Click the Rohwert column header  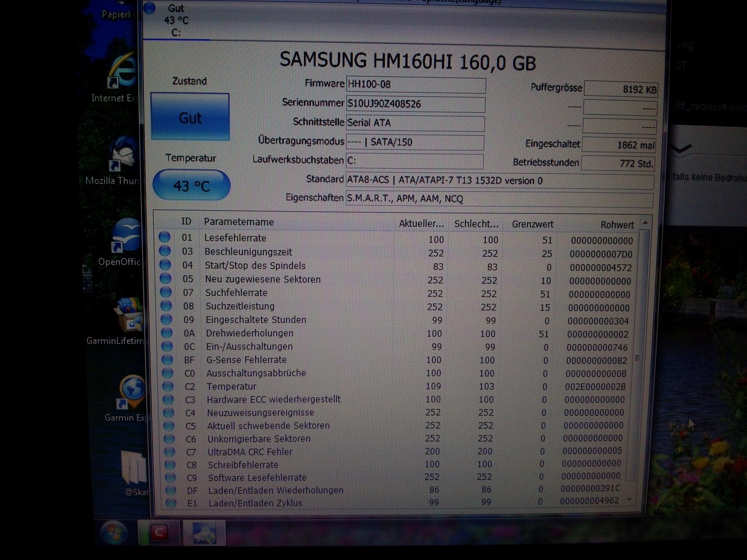click(x=617, y=225)
